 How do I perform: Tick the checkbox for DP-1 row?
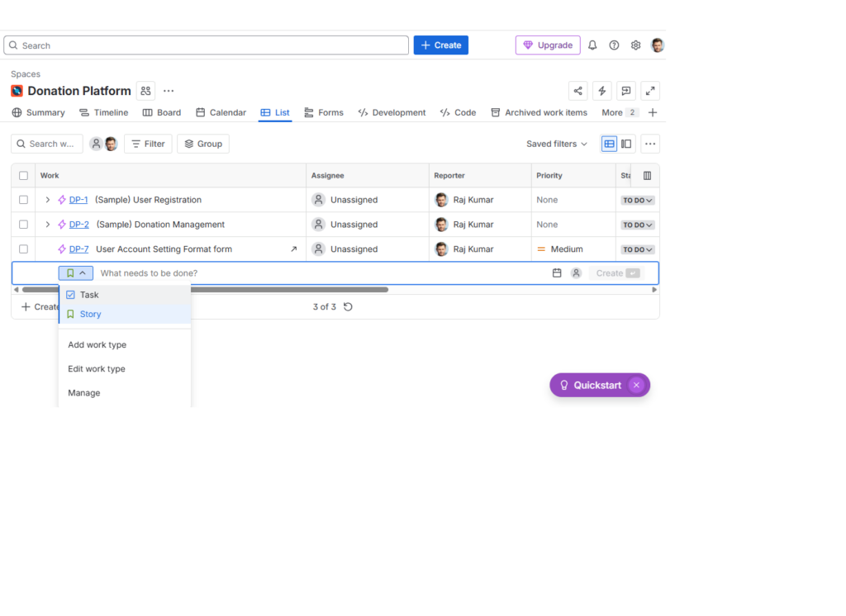[23, 200]
